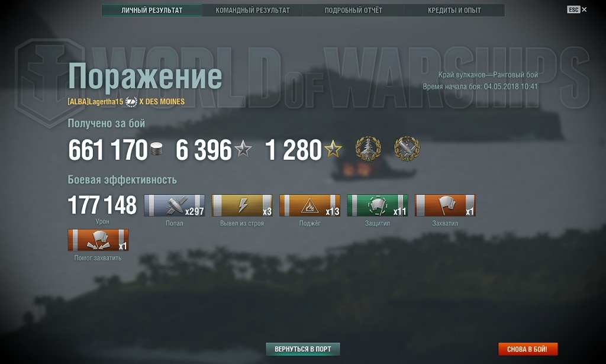Select the Помог захватить ribbon
The width and height of the screenshot is (606, 364).
pos(98,240)
